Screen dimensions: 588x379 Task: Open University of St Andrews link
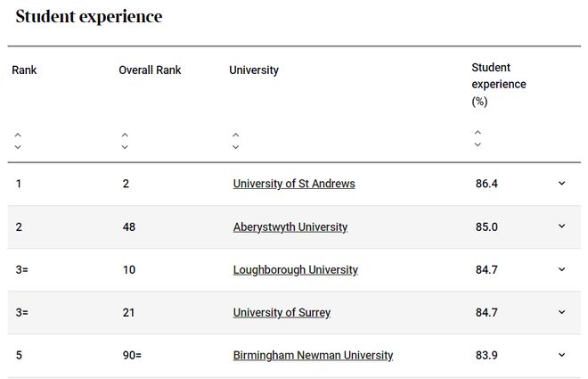coord(294,184)
